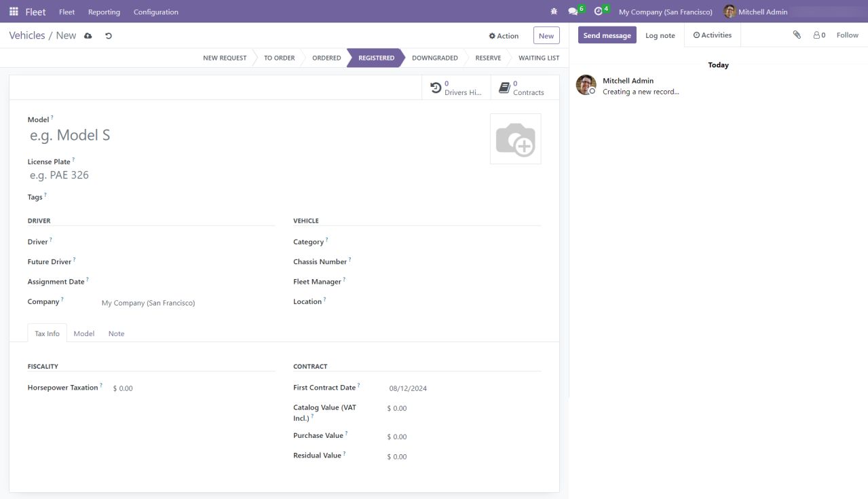Open the Action gear dropdown
The image size is (868, 499).
[504, 36]
